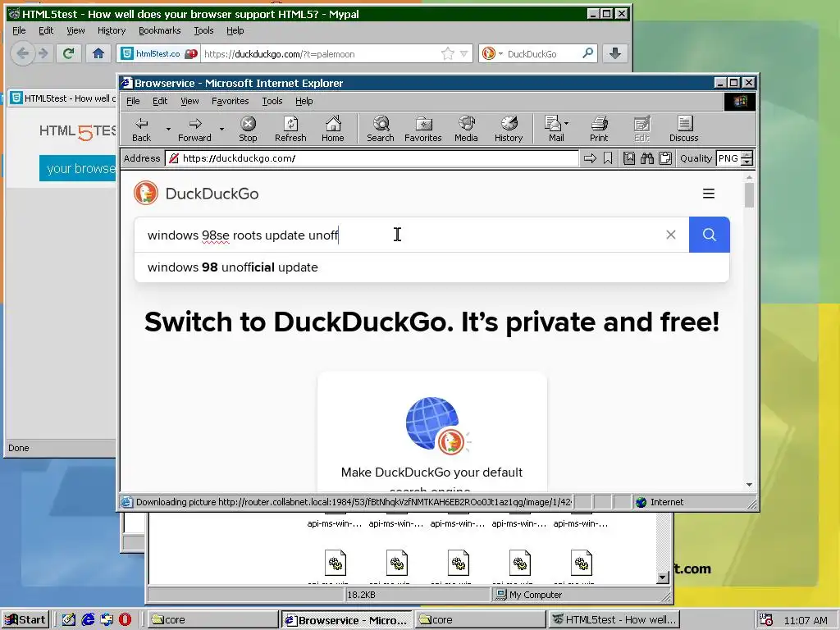Click the IE page vertical scrollbar thumb
The height and width of the screenshot is (630, 840).
point(749,195)
